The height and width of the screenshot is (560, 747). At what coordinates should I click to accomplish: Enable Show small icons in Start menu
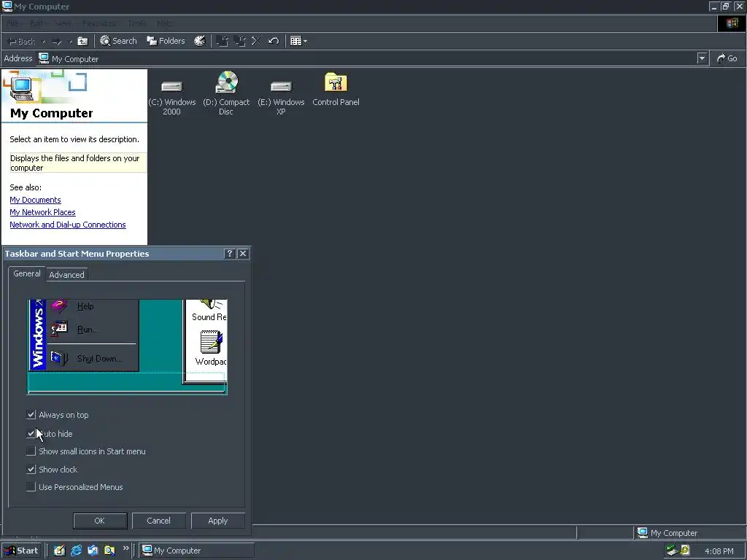coord(31,451)
